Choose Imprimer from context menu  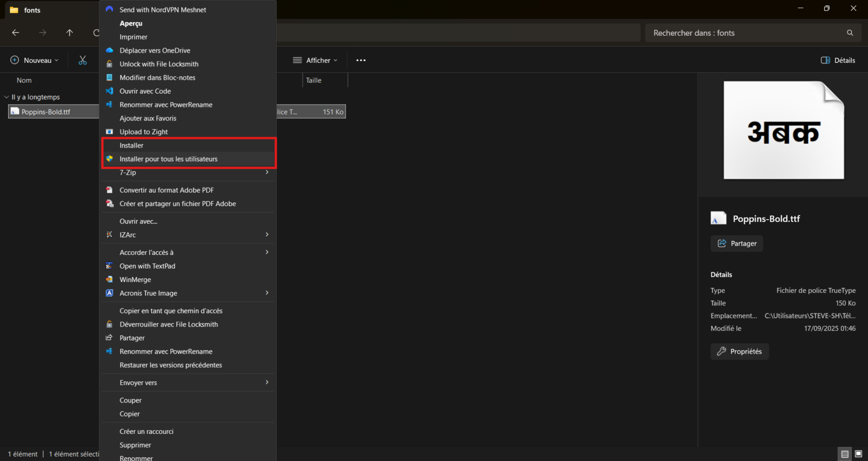click(188, 37)
